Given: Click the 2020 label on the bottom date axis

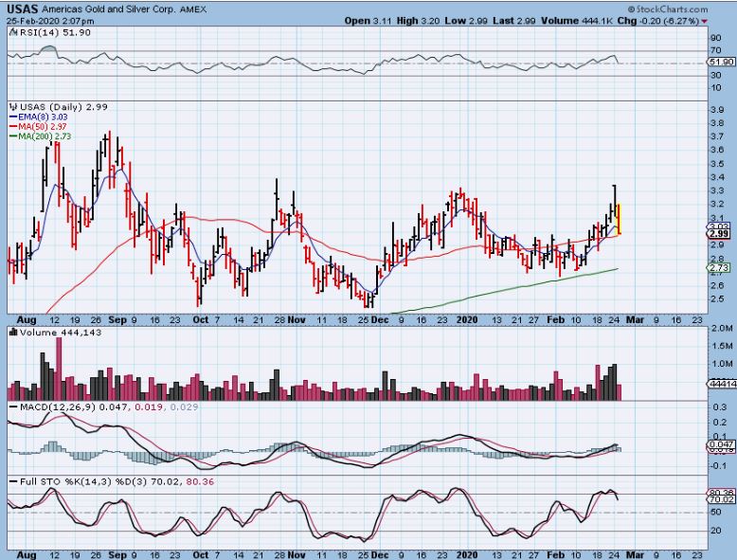Looking at the screenshot, I should coord(467,555).
